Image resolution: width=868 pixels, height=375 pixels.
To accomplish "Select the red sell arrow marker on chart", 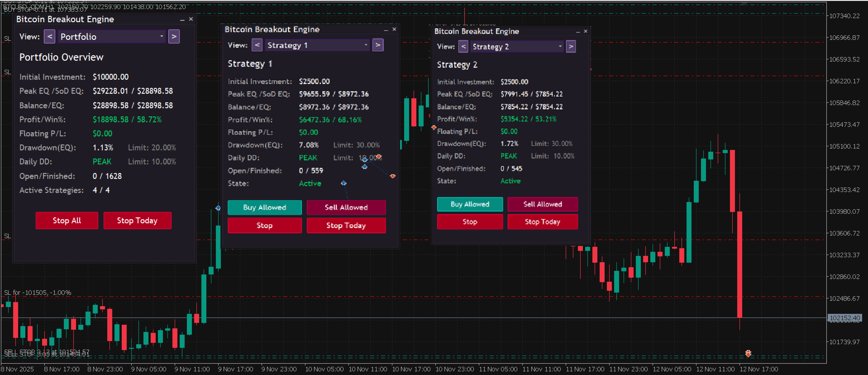I will [x=748, y=353].
